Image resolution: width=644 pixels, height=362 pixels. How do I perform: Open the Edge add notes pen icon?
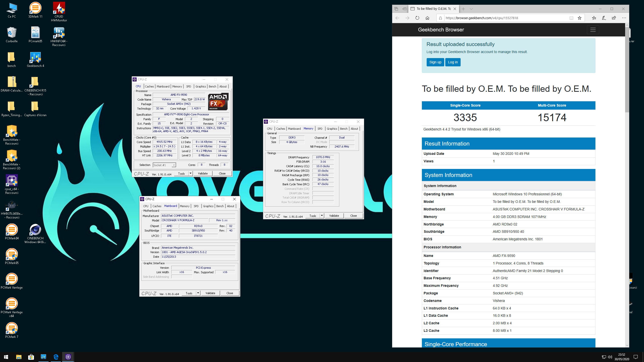pyautogui.click(x=604, y=18)
